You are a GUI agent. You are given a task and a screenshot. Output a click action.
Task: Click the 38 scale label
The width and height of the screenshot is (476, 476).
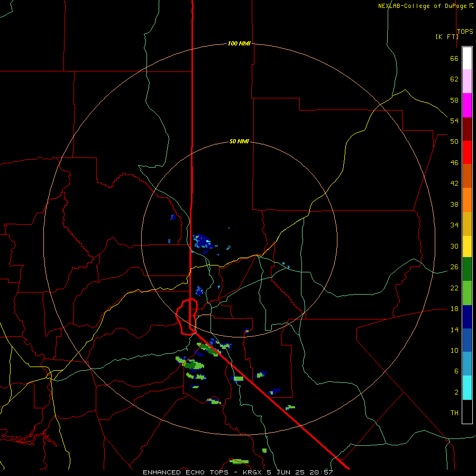[454, 204]
